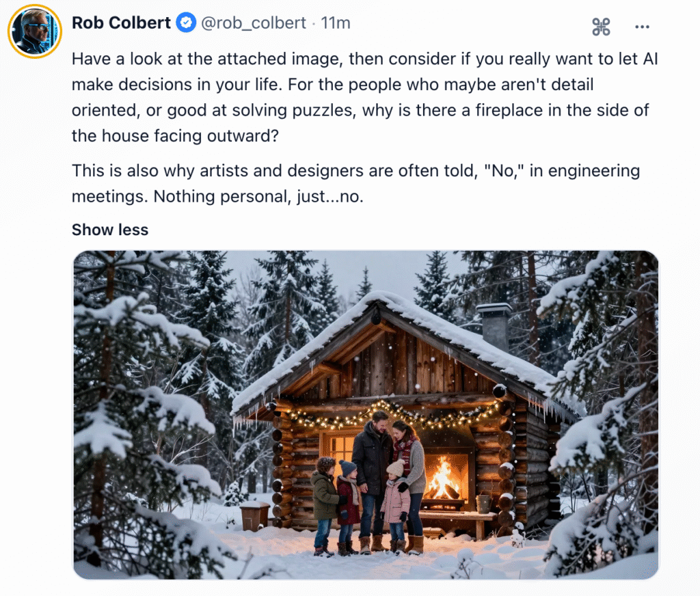Open the more options ellipsis menu
Screen dimensions: 700x596
(x=642, y=27)
